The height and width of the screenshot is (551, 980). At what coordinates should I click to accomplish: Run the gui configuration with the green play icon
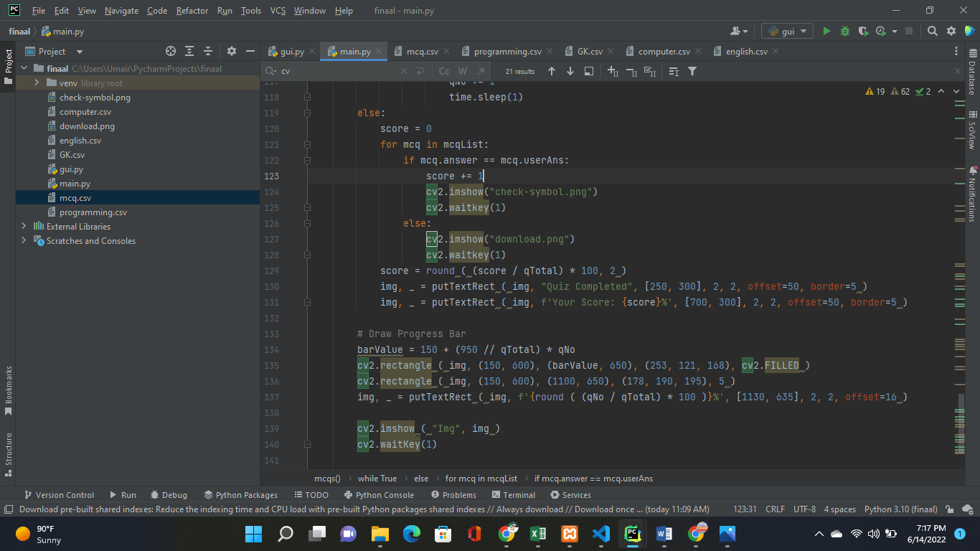click(826, 31)
